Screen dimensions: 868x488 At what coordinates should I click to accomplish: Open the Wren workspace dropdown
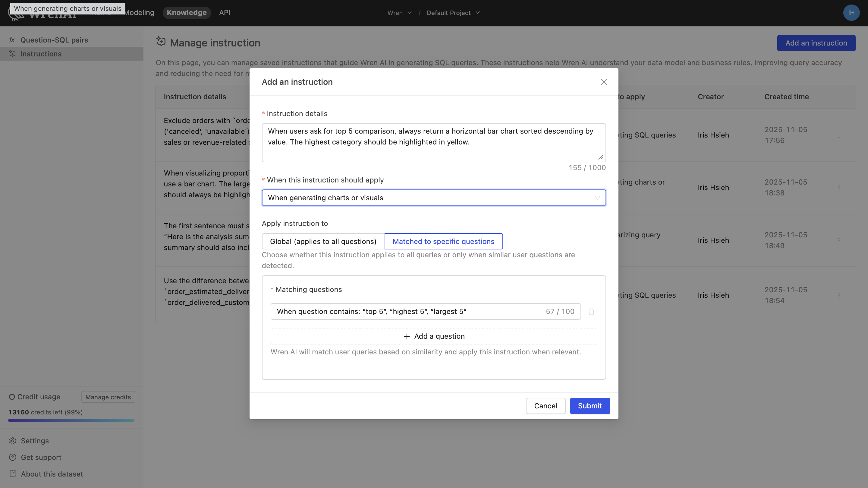click(x=399, y=13)
